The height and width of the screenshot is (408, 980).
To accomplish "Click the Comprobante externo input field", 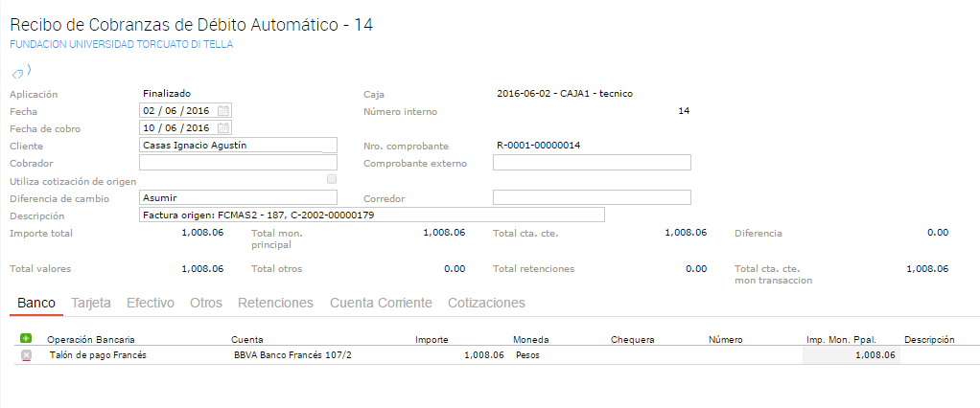I will click(592, 163).
